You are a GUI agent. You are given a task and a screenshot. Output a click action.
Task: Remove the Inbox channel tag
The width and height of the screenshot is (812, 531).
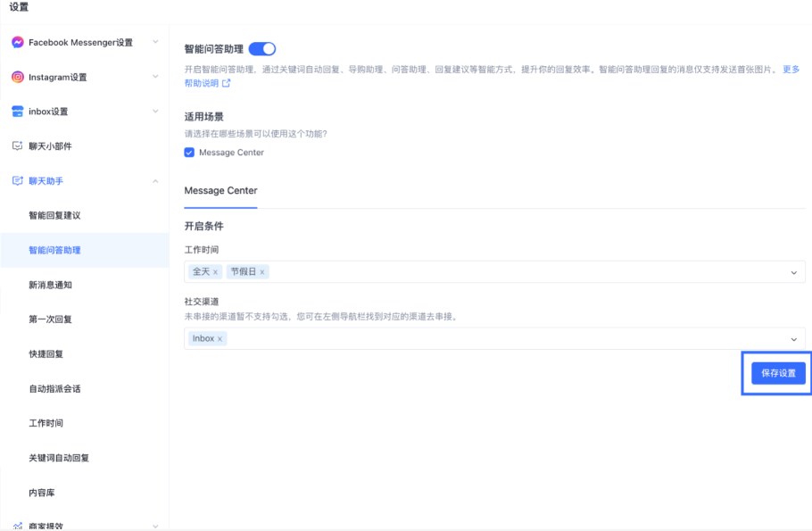(220, 339)
